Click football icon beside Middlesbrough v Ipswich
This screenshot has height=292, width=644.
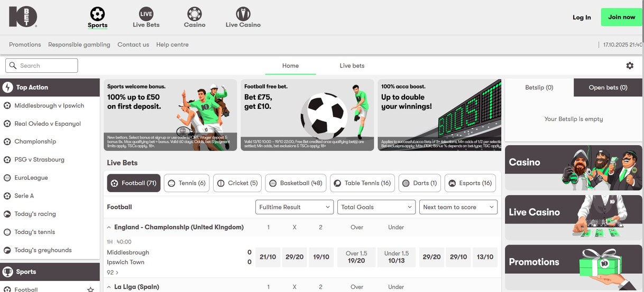click(x=7, y=106)
